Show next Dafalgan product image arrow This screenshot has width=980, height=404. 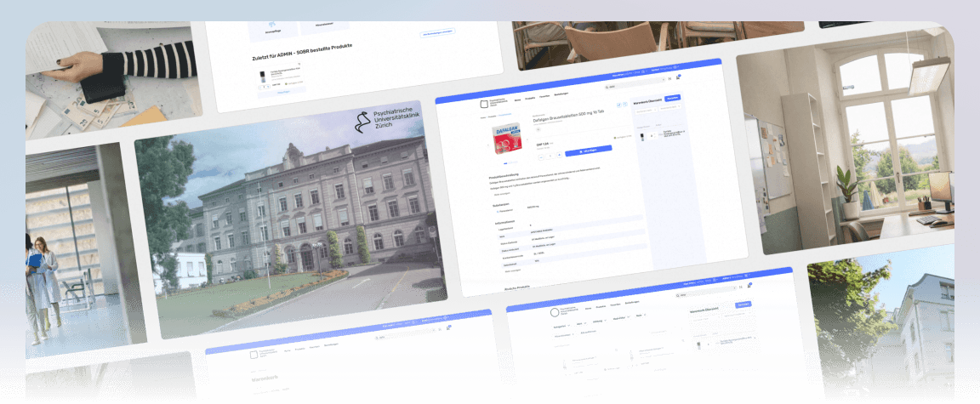[x=527, y=139]
